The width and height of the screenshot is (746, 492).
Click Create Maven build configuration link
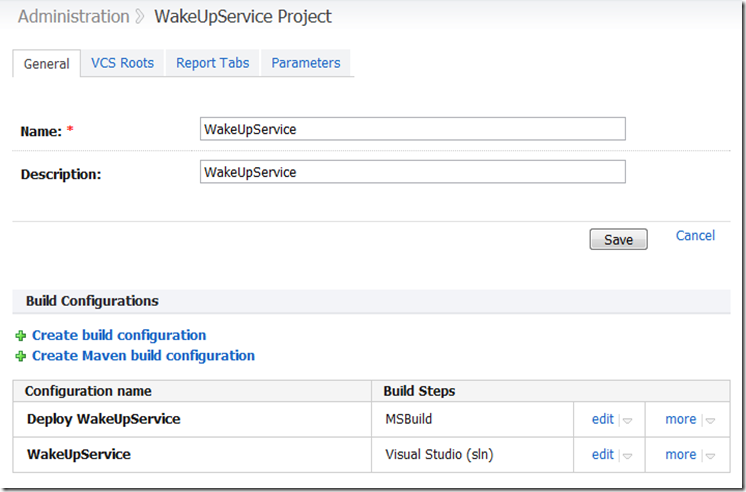click(x=143, y=356)
